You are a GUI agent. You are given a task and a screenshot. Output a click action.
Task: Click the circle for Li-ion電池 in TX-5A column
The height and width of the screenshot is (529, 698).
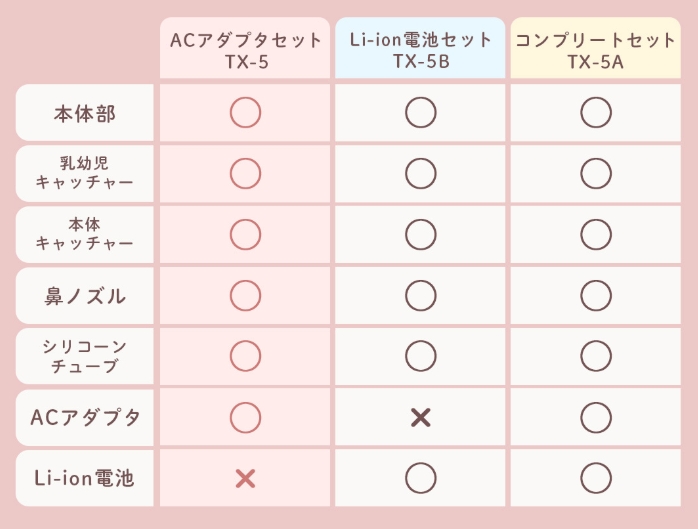(x=596, y=478)
